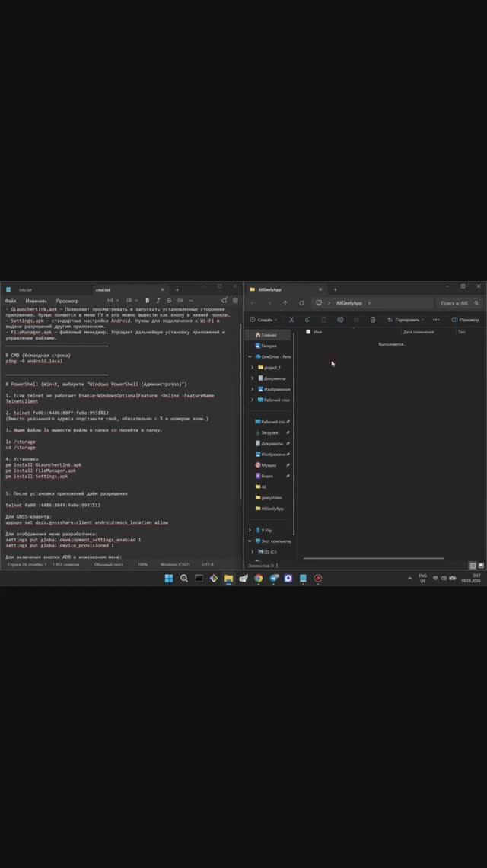Viewport: 487px width, 868px height.
Task: Open the taskbar clock and date
Action: [471, 579]
